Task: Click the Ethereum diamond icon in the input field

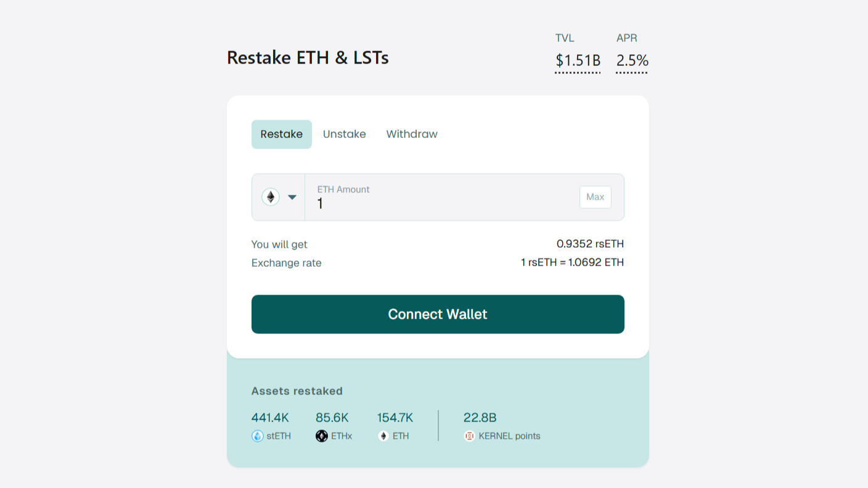Action: click(x=271, y=197)
